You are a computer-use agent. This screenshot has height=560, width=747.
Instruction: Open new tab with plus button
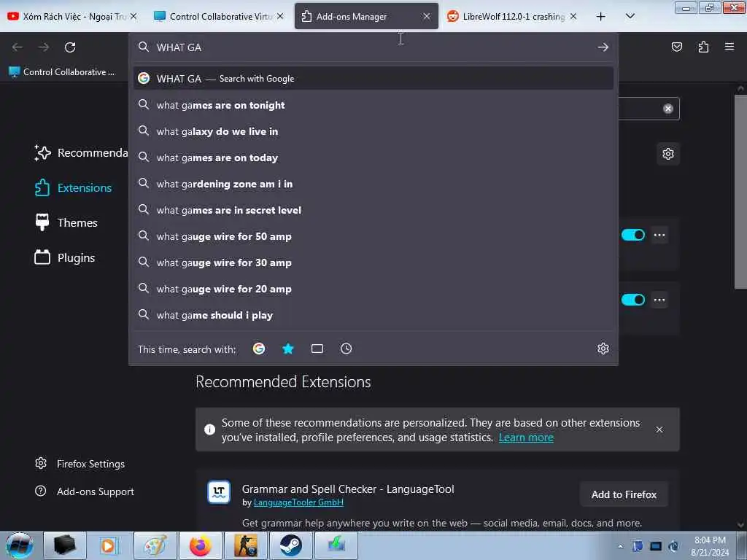pyautogui.click(x=601, y=16)
